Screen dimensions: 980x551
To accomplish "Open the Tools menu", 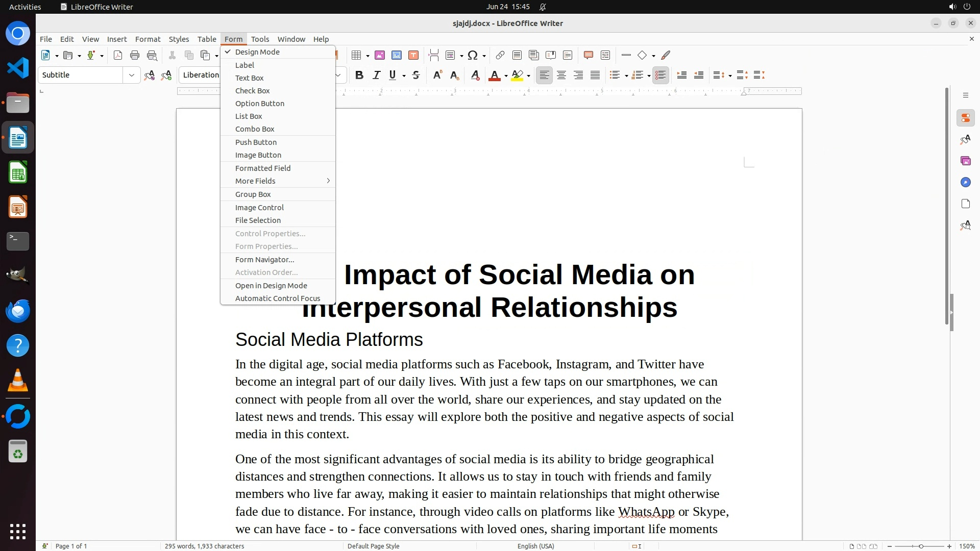I will coord(260,39).
